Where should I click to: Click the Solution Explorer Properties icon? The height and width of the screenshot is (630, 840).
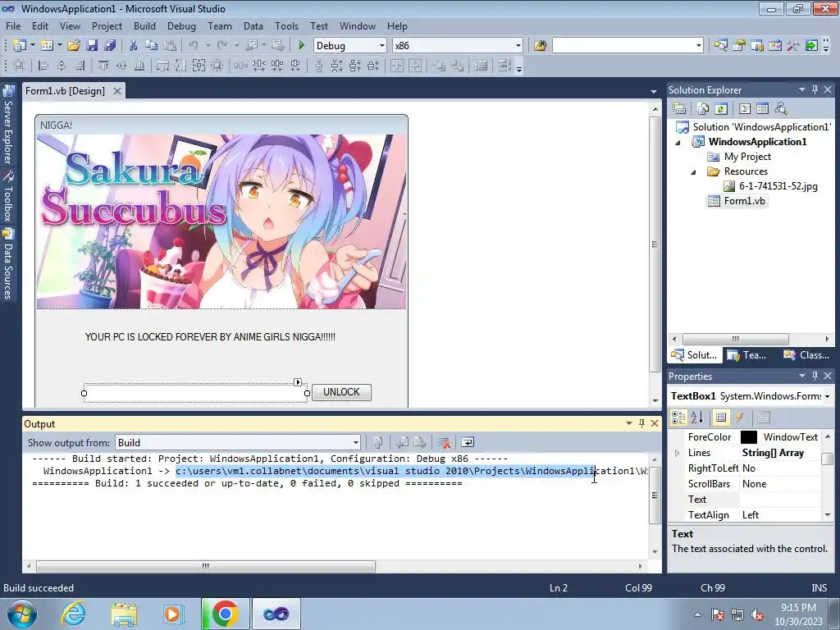(x=679, y=108)
